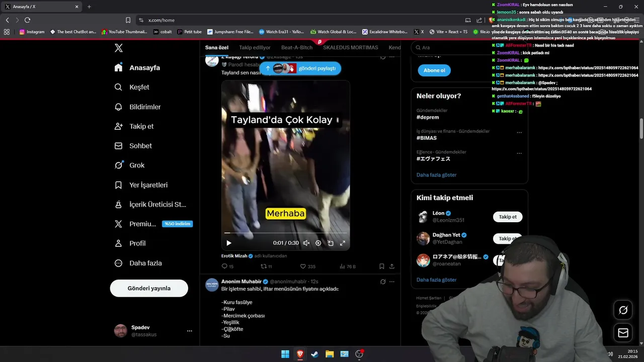This screenshot has width=644, height=362.
Task: Show more suggestions under Kimi takip etmeli
Action: [437, 280]
